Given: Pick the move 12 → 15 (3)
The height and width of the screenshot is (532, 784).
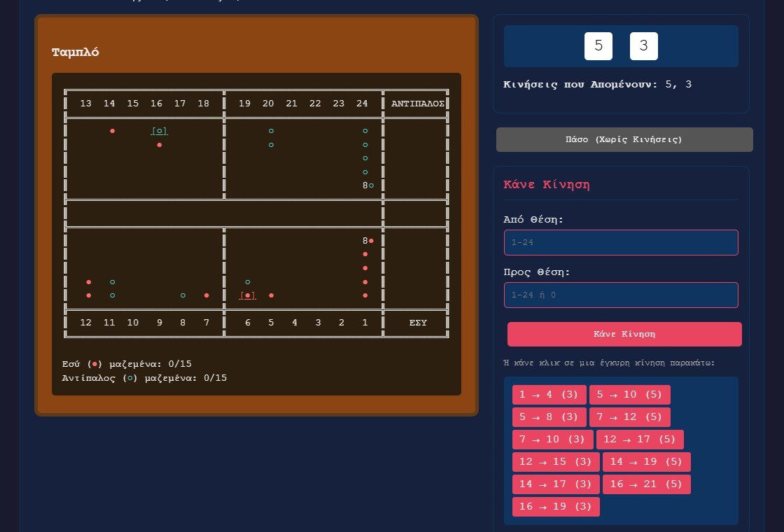Looking at the screenshot, I should [556, 462].
